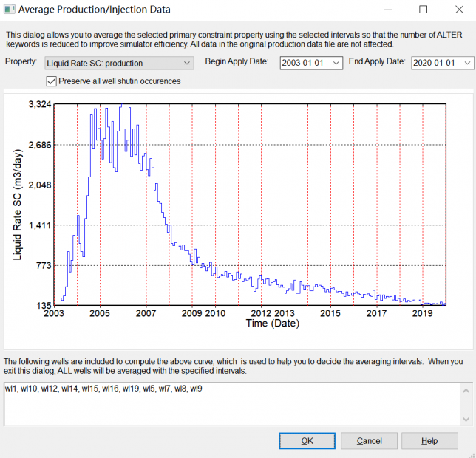Click the Liquid Rate SC (m3/day) axis title

pos(18,205)
